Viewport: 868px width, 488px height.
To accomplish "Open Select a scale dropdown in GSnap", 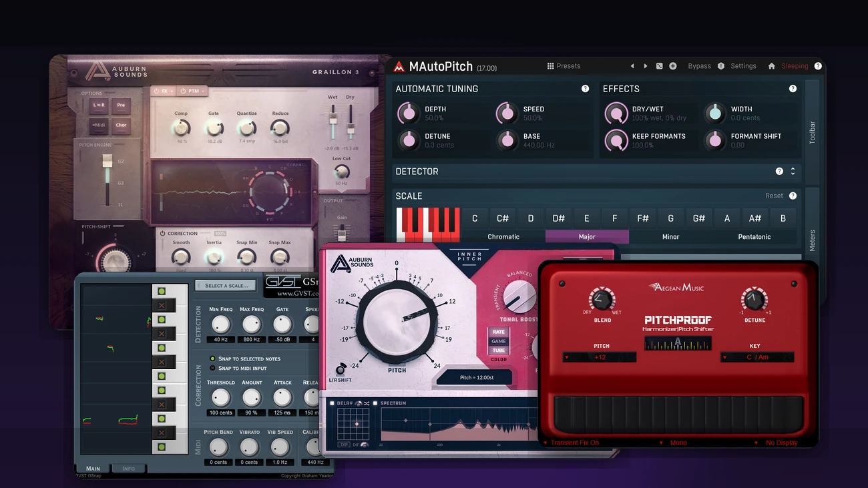I will coord(226,286).
